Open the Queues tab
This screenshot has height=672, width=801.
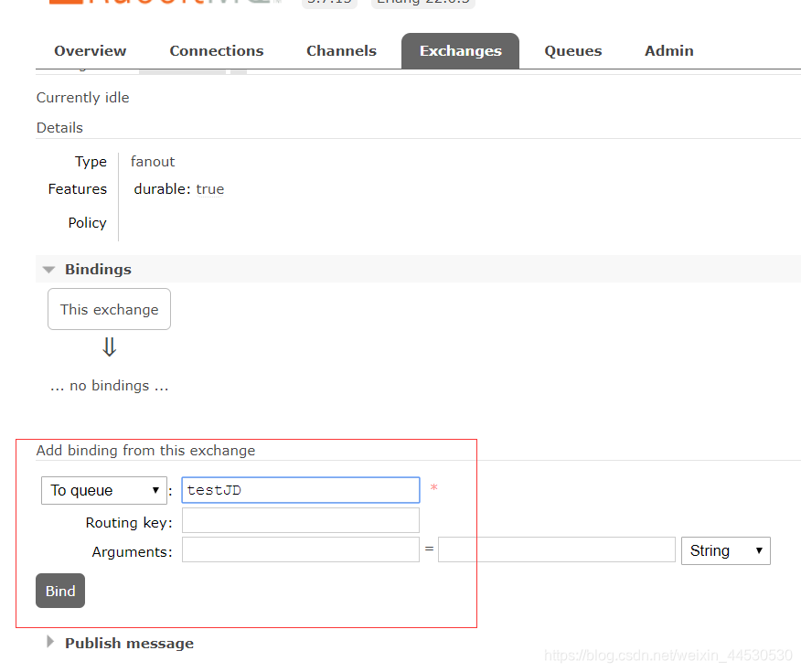573,51
